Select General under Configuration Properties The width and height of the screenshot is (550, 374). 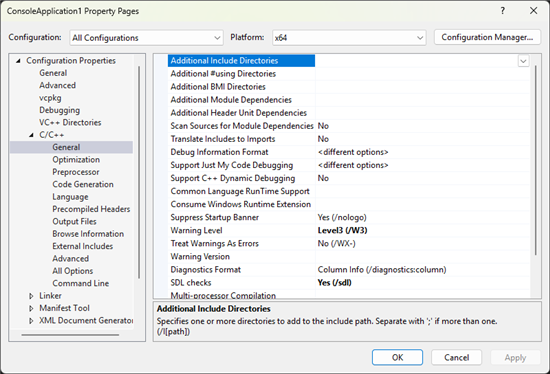click(53, 73)
